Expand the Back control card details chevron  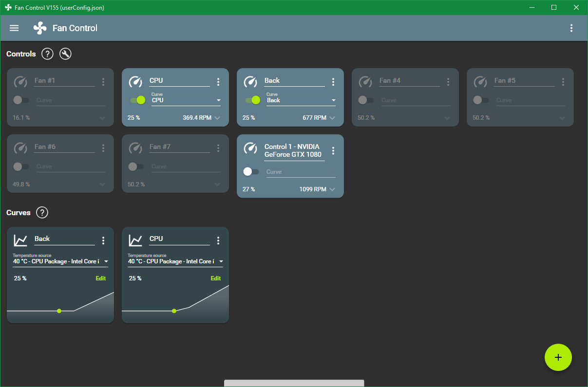(x=332, y=118)
